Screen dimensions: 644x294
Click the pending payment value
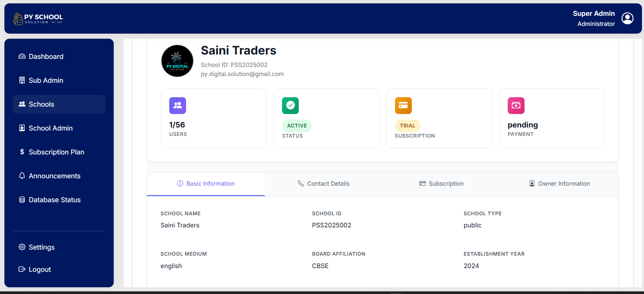[x=523, y=125]
